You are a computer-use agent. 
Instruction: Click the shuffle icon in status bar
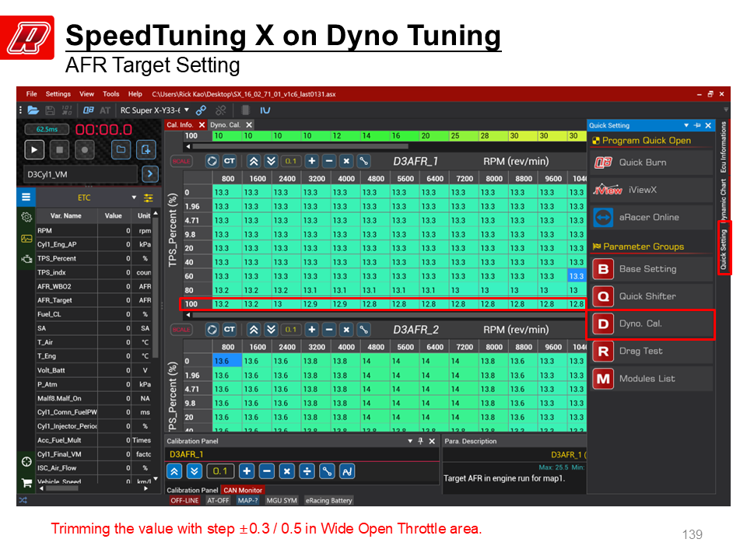23,500
